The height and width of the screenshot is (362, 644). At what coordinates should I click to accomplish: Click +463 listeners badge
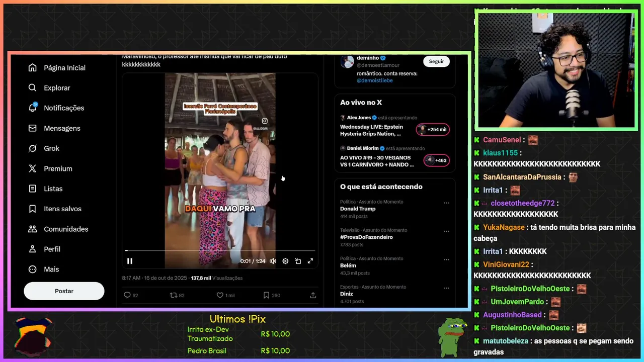click(x=436, y=160)
